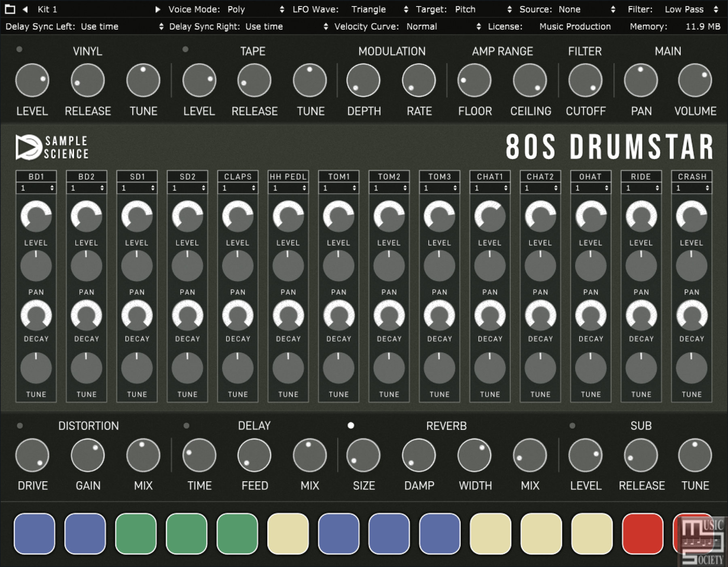Viewport: 728px width, 567px height.
Task: Click the Delay FEED knob
Action: click(x=254, y=455)
